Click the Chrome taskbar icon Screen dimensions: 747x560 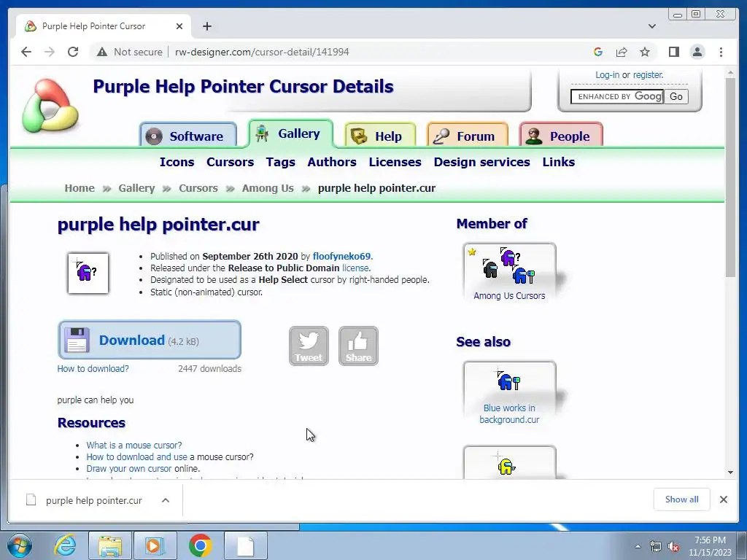coord(200,545)
